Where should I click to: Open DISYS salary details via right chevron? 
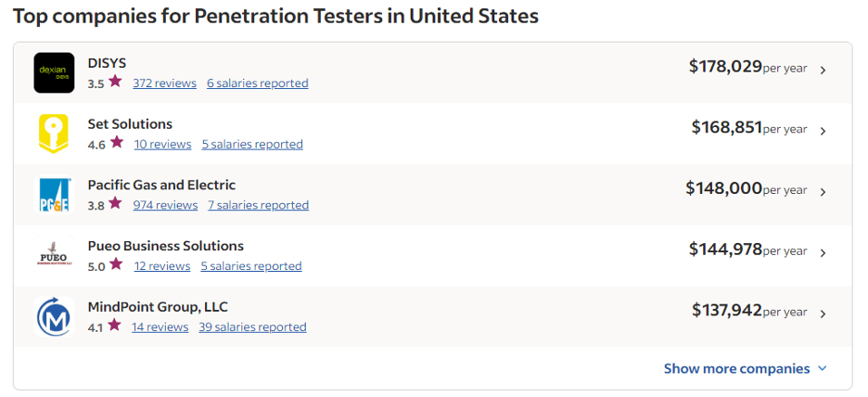pos(823,70)
